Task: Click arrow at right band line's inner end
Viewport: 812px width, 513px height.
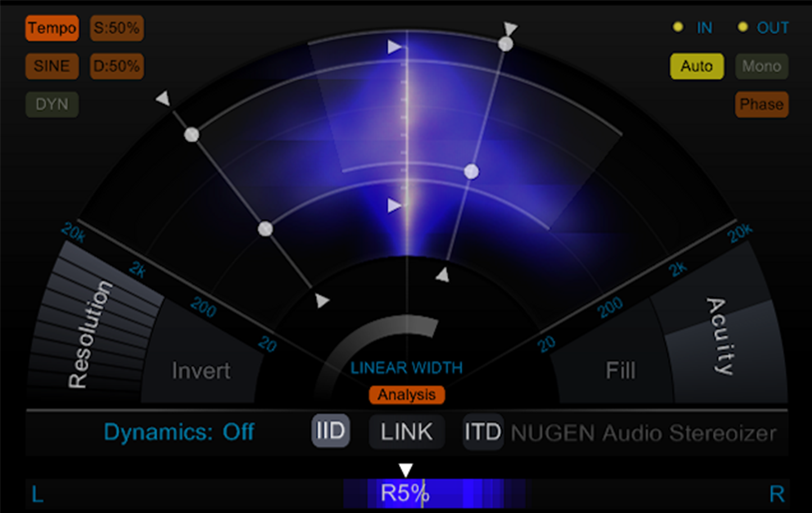Action: 443,275
